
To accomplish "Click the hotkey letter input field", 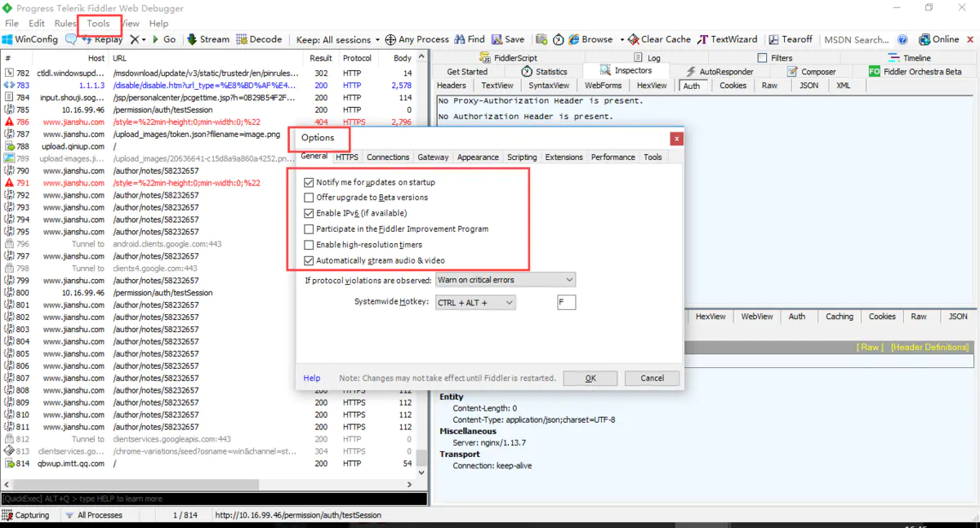I will click(x=566, y=303).
